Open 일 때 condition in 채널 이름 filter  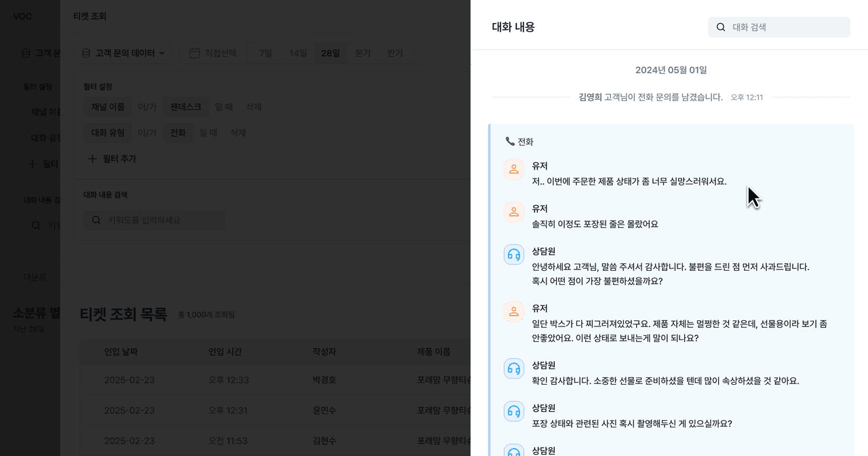click(224, 107)
